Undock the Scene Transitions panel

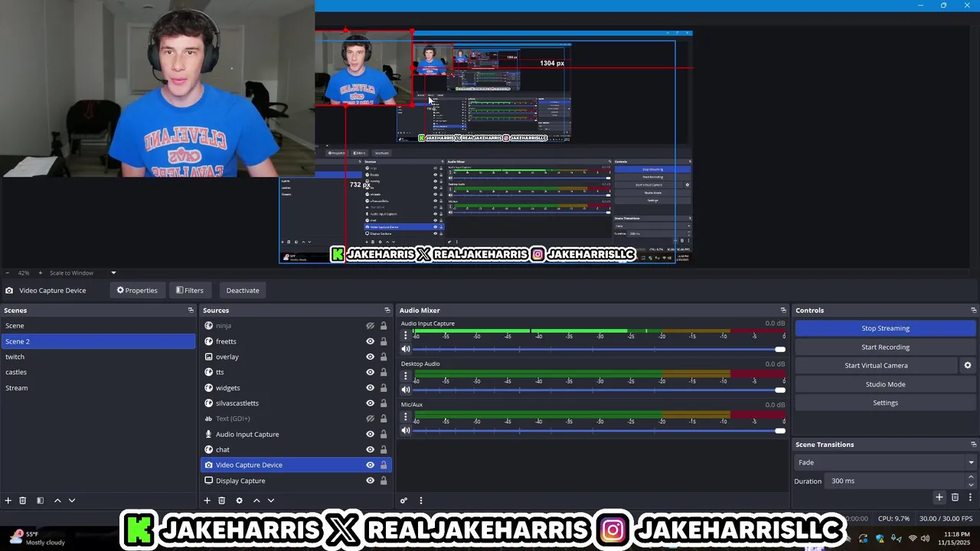pyautogui.click(x=973, y=445)
